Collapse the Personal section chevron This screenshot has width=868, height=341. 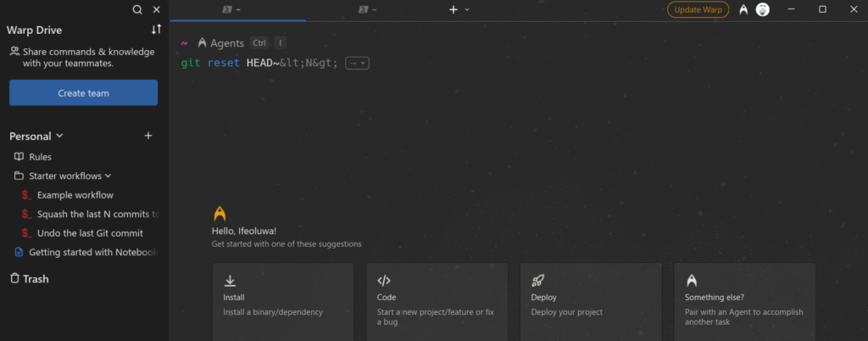(60, 136)
